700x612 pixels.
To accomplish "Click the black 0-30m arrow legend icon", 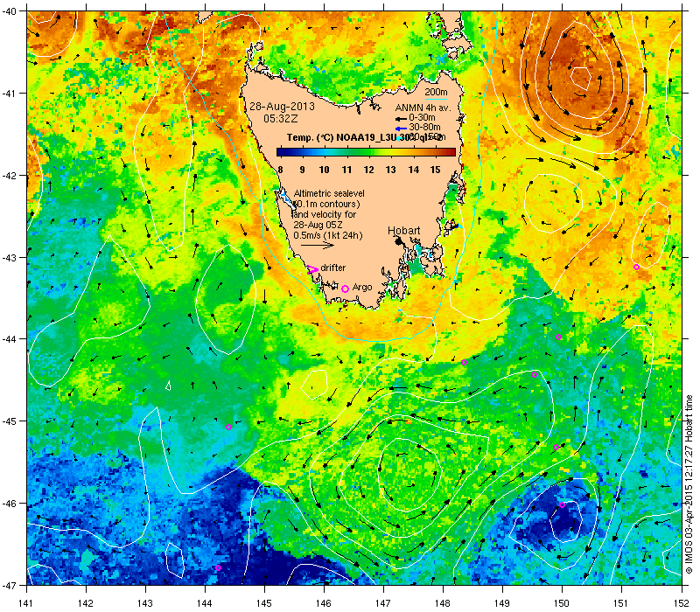I will click(401, 119).
